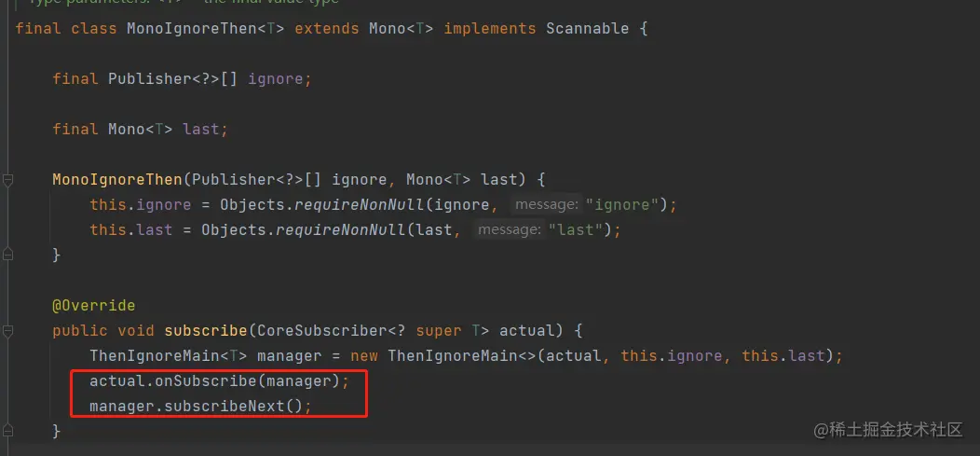Click the 'CoreSubscriber' parameter type

point(322,330)
